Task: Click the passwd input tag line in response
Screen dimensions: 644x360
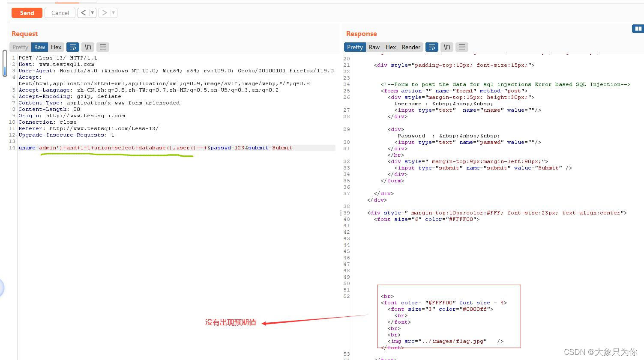Action: tap(468, 142)
